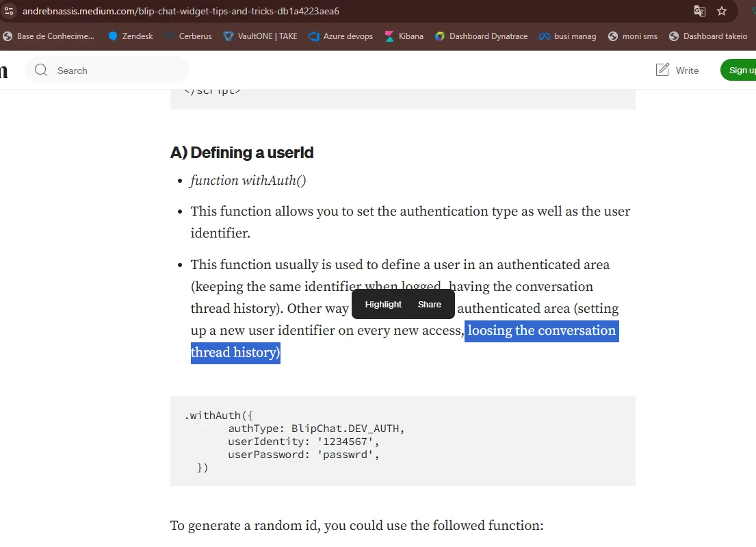Click the selected 'loosing the conversation' text
Image resolution: width=756 pixels, height=547 pixels.
[x=541, y=331]
